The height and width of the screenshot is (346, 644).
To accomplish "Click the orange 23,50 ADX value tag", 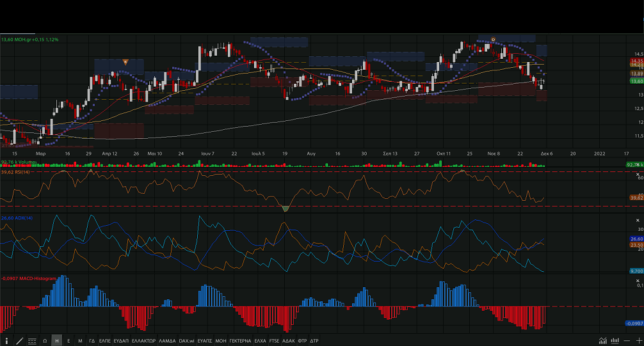I will (x=636, y=244).
